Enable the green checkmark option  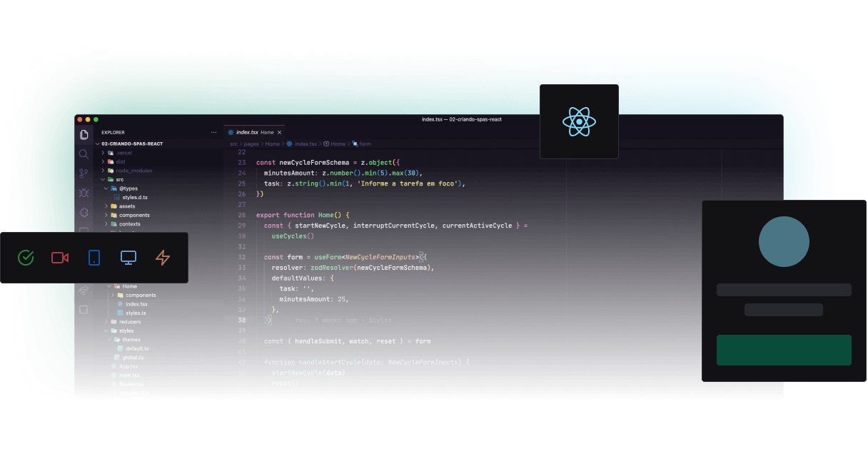pos(26,258)
